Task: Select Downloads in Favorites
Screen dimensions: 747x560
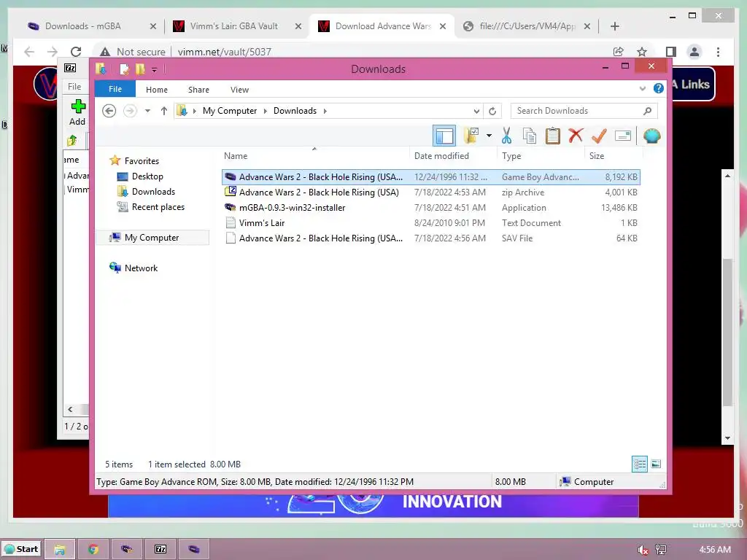Action: 153,192
